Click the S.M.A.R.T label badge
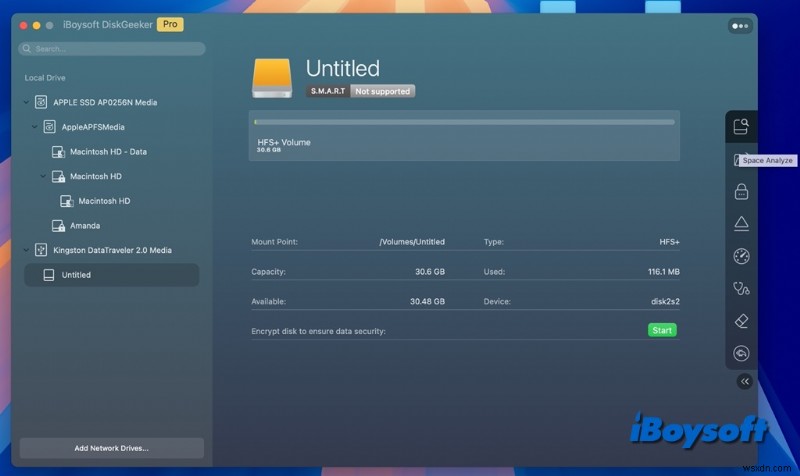Image resolution: width=800 pixels, height=476 pixels. (x=328, y=91)
